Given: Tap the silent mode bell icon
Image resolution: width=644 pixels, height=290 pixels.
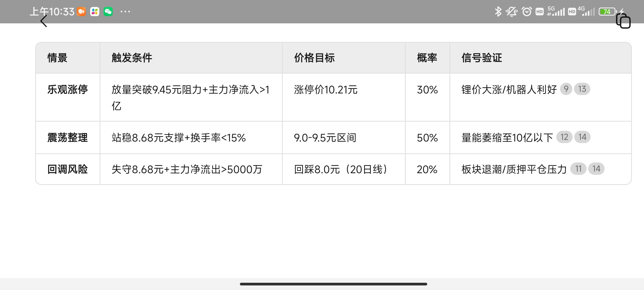Looking at the screenshot, I should point(512,12).
